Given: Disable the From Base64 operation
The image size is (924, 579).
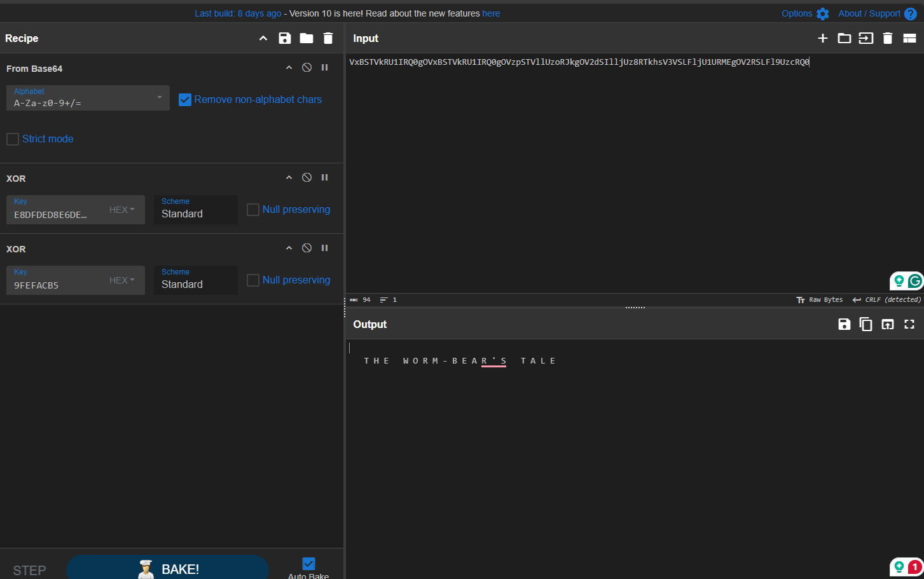Looking at the screenshot, I should 307,67.
